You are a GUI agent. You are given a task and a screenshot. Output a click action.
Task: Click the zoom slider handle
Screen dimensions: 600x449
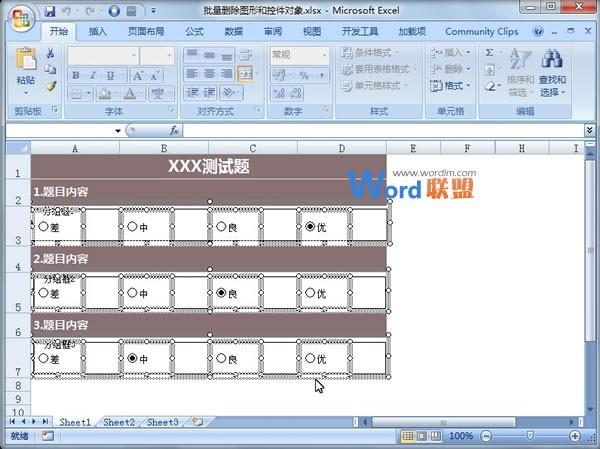(530, 436)
